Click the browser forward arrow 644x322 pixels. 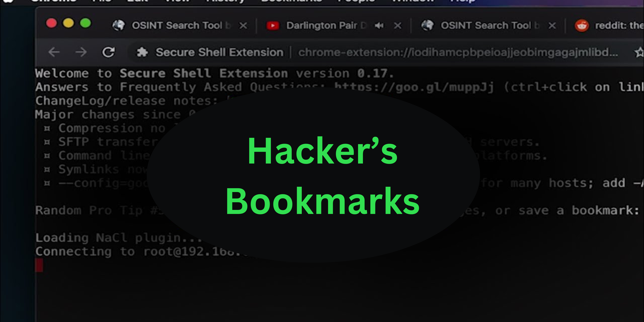(x=81, y=52)
